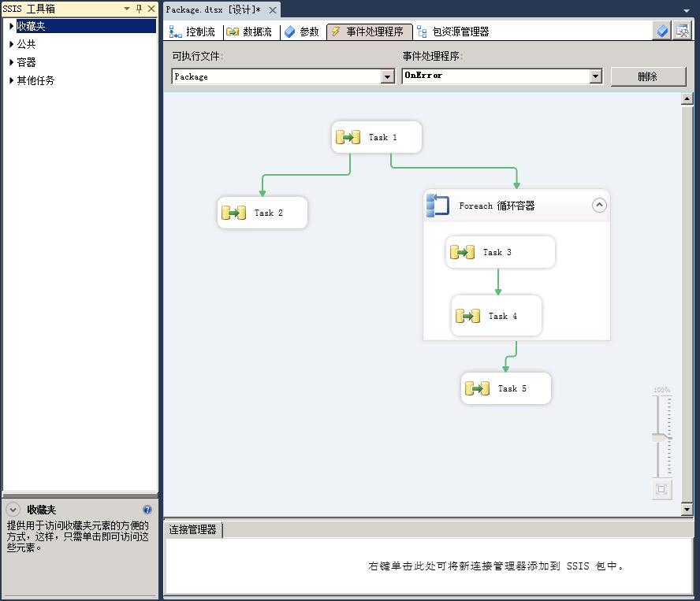Screen dimensions: 700x601
Task: Click the Task 5 data flow icon
Action: click(477, 388)
